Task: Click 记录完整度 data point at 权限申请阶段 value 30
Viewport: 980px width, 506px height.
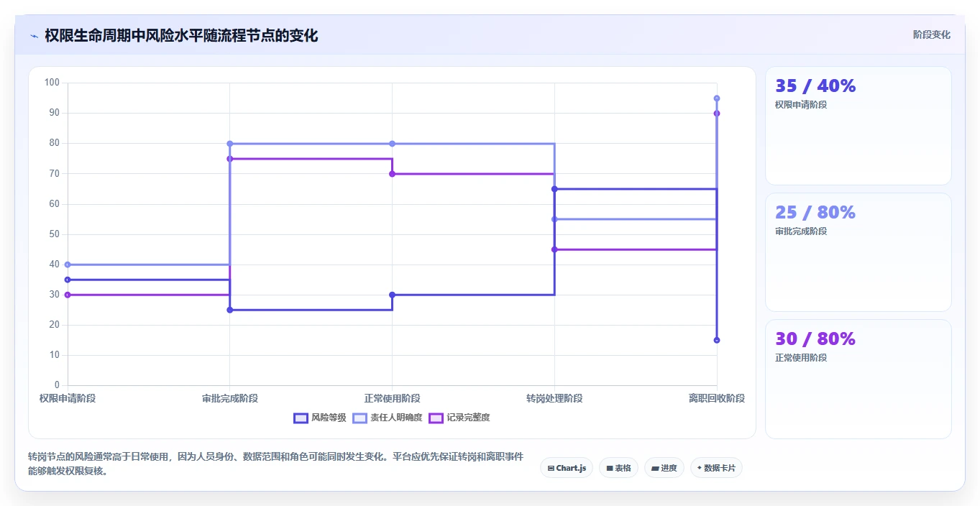Action: pyautogui.click(x=68, y=295)
